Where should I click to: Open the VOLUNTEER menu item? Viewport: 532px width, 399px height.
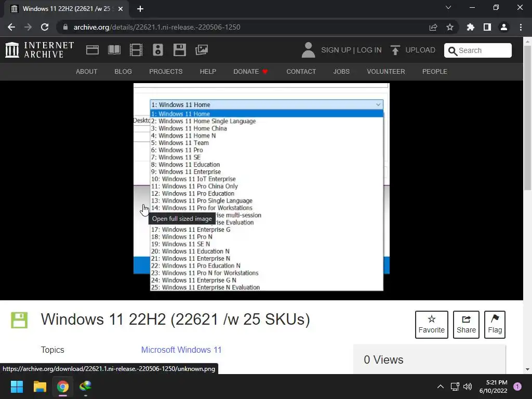[386, 72]
